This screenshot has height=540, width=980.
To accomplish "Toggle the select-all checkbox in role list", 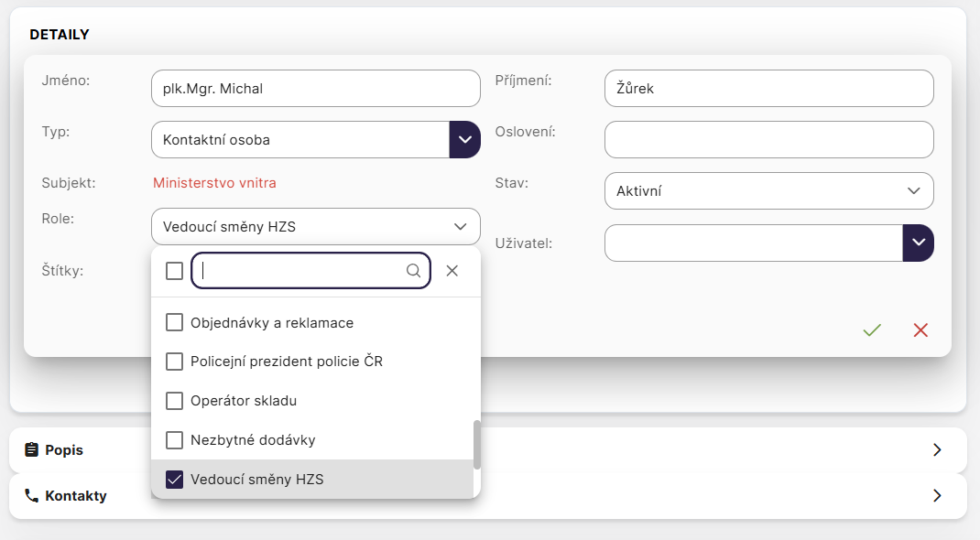I will [175, 271].
